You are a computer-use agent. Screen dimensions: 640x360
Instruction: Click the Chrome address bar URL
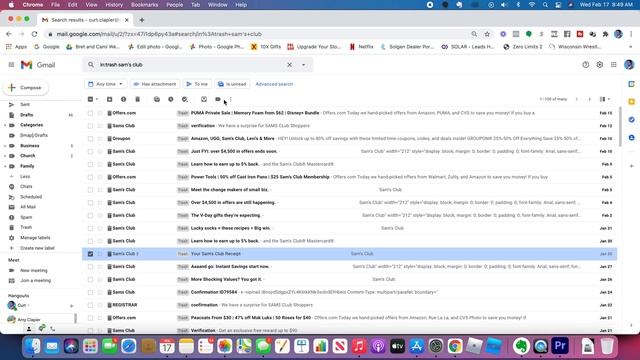click(x=159, y=34)
